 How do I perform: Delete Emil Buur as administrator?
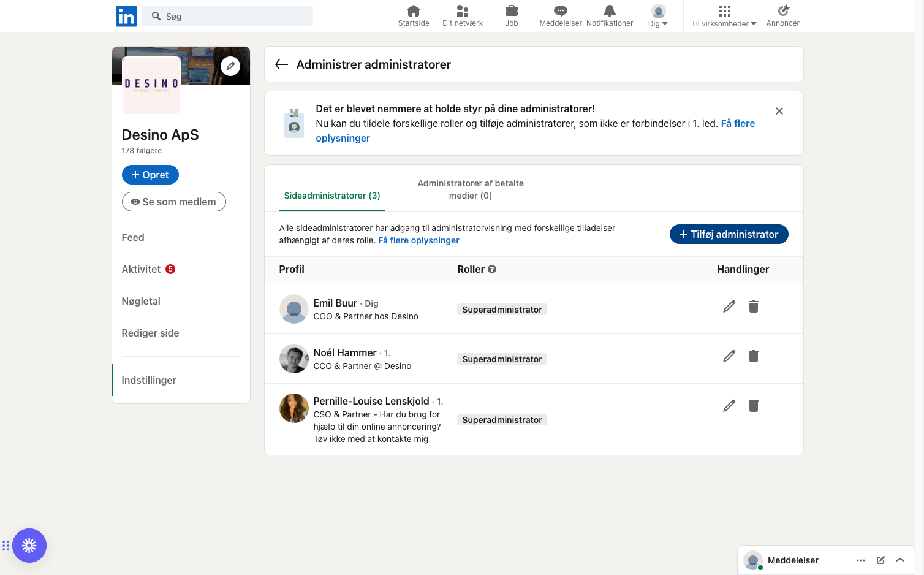pos(754,307)
